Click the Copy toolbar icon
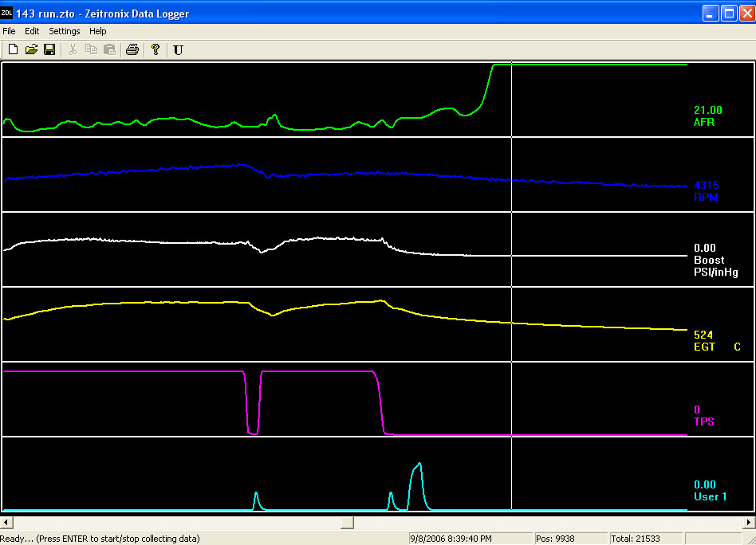The image size is (756, 545). click(91, 49)
